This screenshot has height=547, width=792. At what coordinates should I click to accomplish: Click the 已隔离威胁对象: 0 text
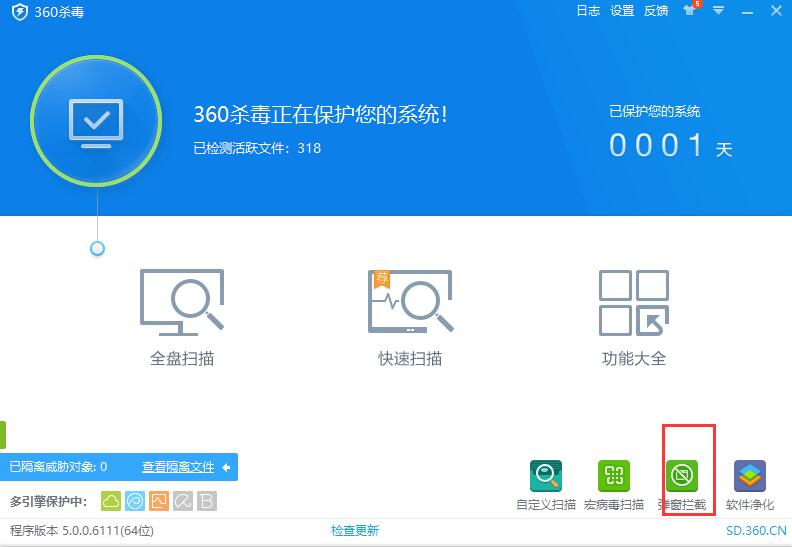click(58, 467)
